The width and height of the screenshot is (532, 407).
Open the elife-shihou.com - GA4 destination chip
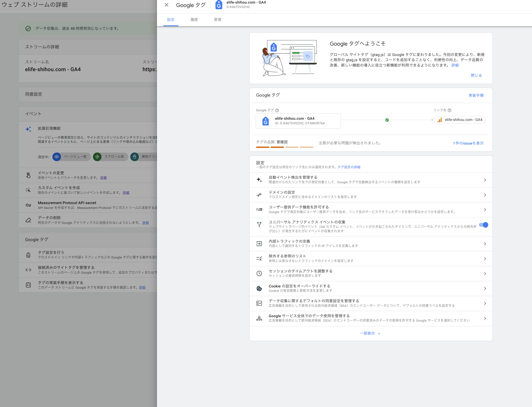[459, 120]
